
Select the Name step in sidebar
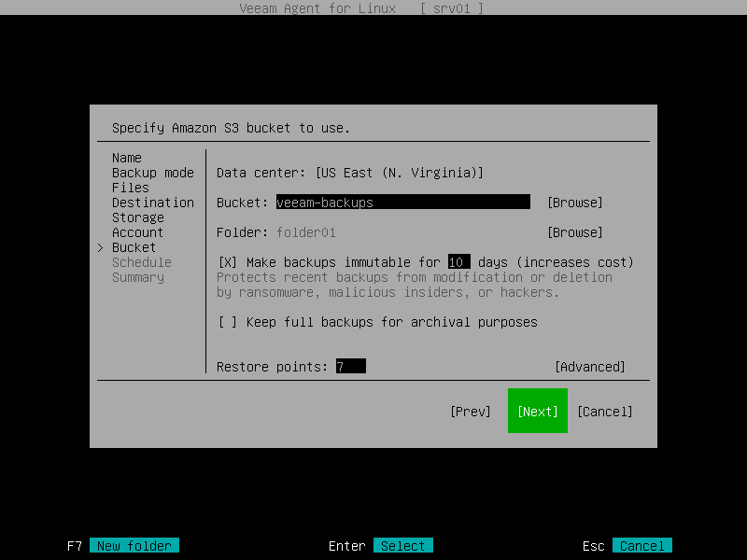pos(126,158)
